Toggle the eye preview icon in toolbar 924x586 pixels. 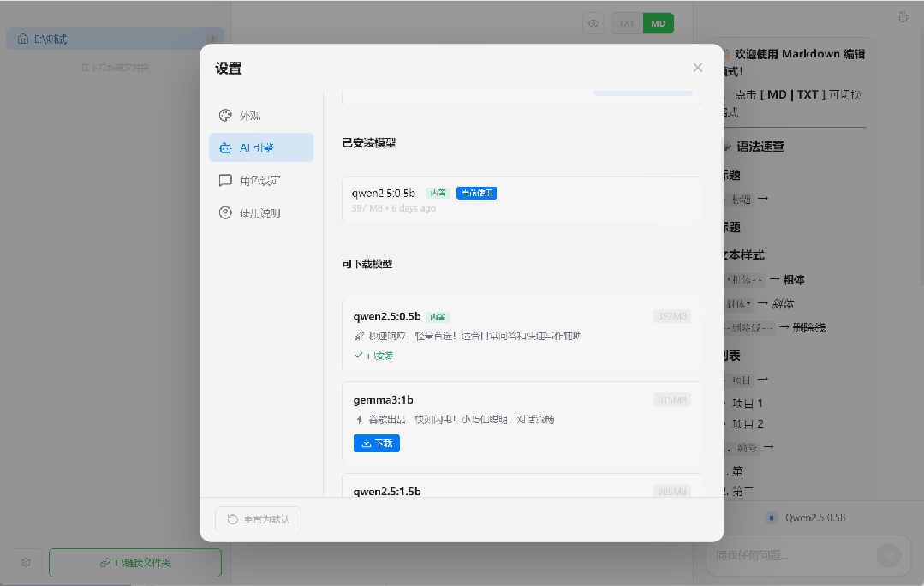pyautogui.click(x=593, y=23)
